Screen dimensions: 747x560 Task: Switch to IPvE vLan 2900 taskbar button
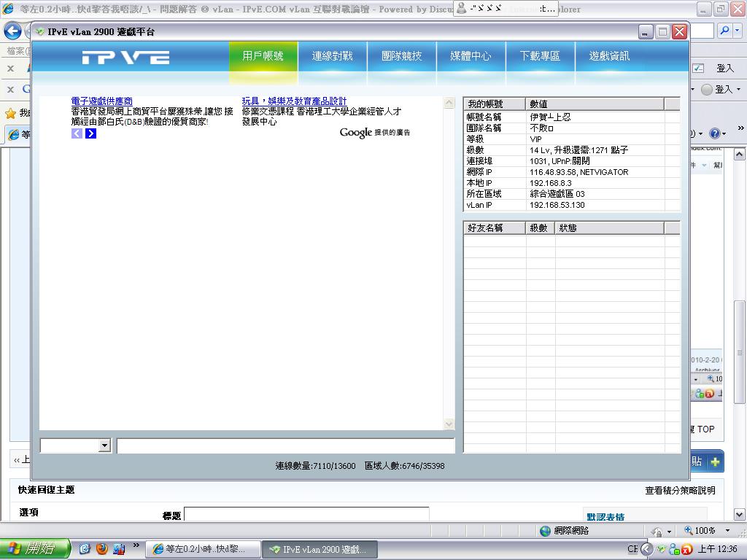pos(320,549)
